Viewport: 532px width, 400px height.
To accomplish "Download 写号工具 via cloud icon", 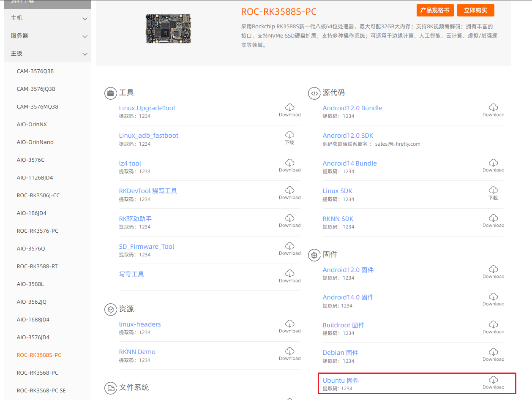I will click(x=290, y=273).
